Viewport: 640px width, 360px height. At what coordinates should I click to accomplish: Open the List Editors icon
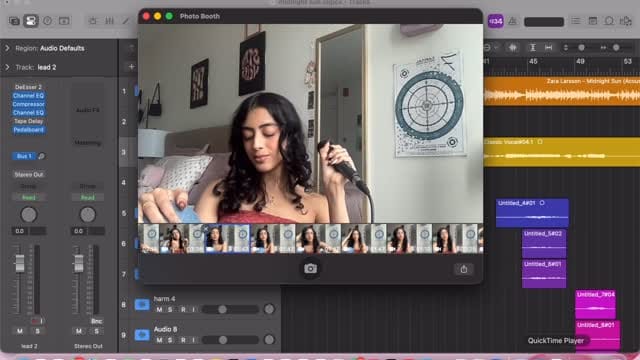pyautogui.click(x=576, y=21)
